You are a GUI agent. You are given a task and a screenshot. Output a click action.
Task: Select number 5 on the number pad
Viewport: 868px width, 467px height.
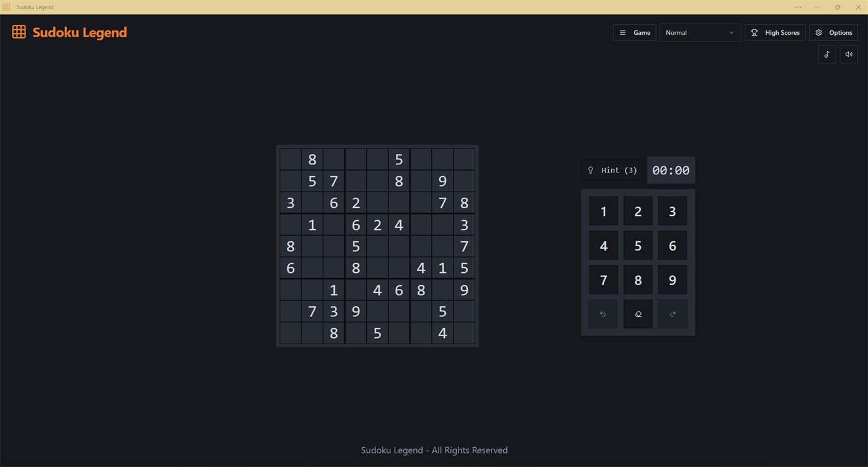pos(637,245)
